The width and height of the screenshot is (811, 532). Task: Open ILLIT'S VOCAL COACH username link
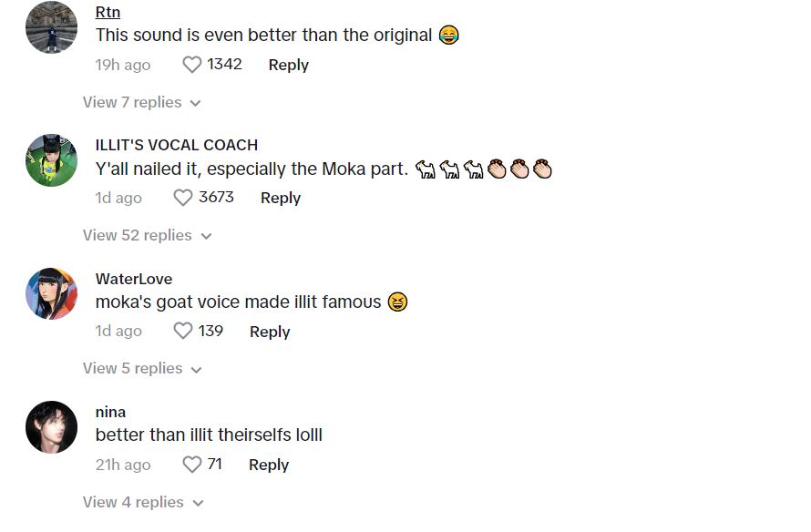tap(176, 145)
